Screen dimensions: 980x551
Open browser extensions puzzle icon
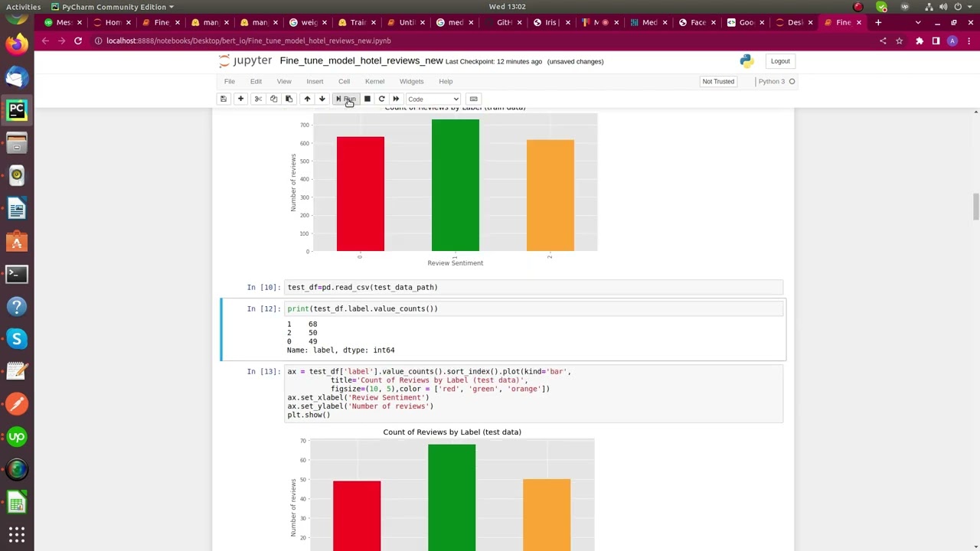click(x=920, y=41)
